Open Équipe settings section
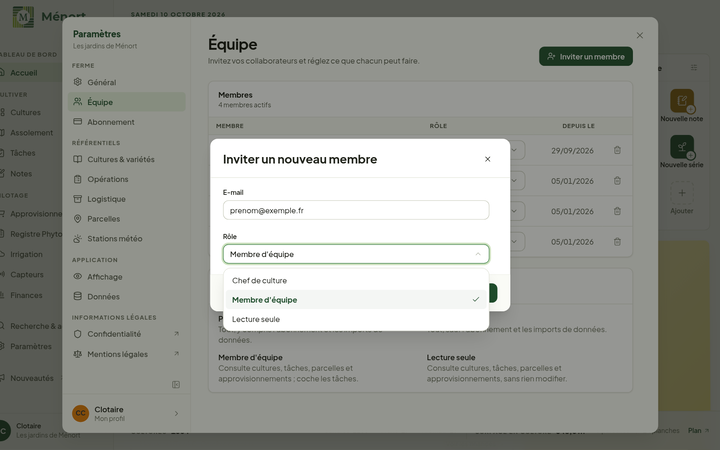Screen dimensions: 720x450 coord(127,102)
